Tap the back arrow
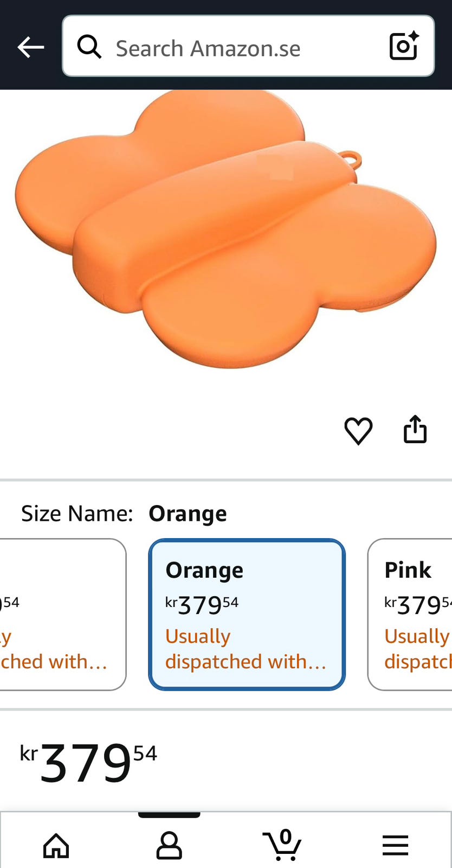The height and width of the screenshot is (868, 452). 30,48
